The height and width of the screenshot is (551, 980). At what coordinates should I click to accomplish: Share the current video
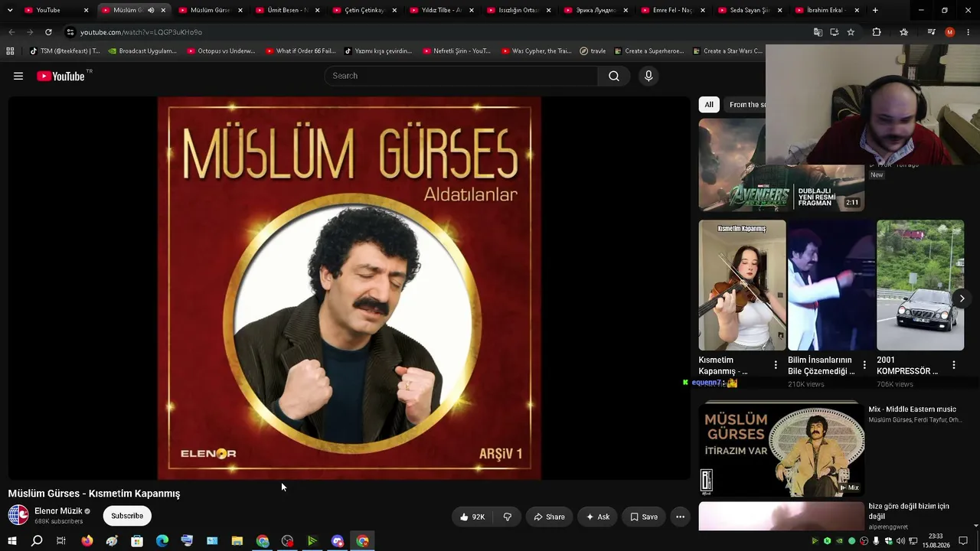549,517
